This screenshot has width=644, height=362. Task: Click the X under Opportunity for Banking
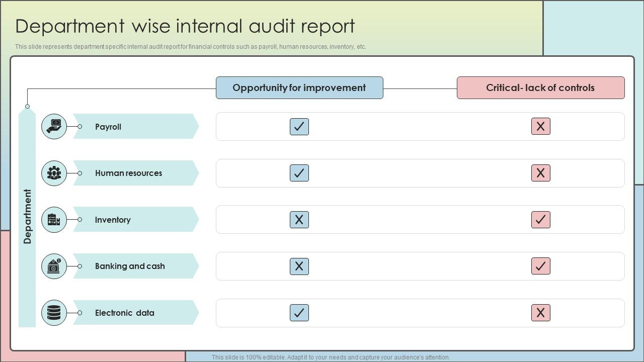[x=299, y=266]
